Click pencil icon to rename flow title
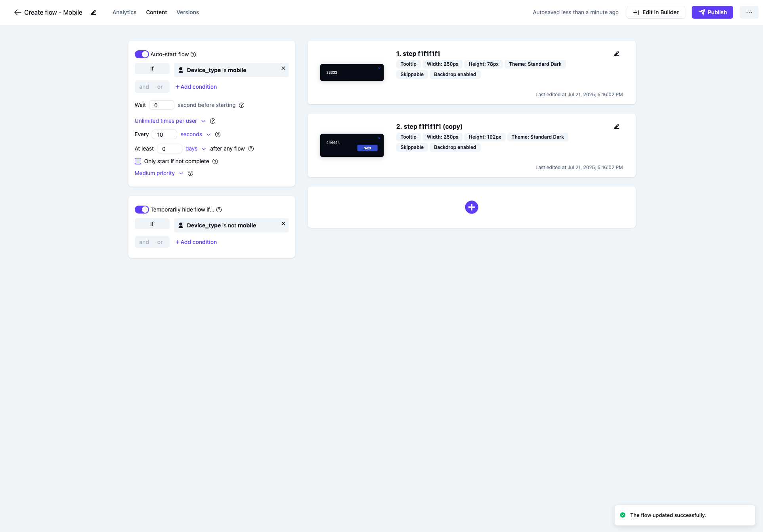 pyautogui.click(x=94, y=12)
